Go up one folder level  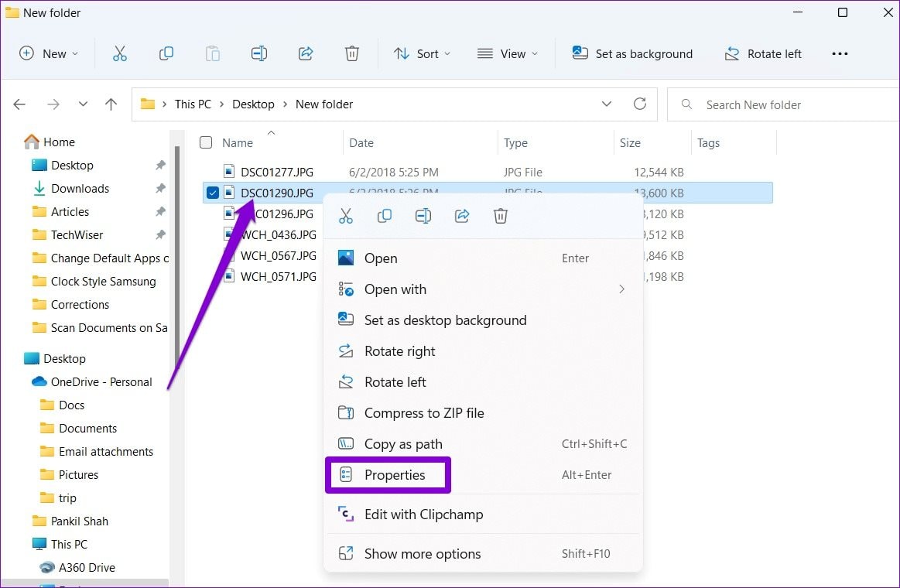[111, 104]
